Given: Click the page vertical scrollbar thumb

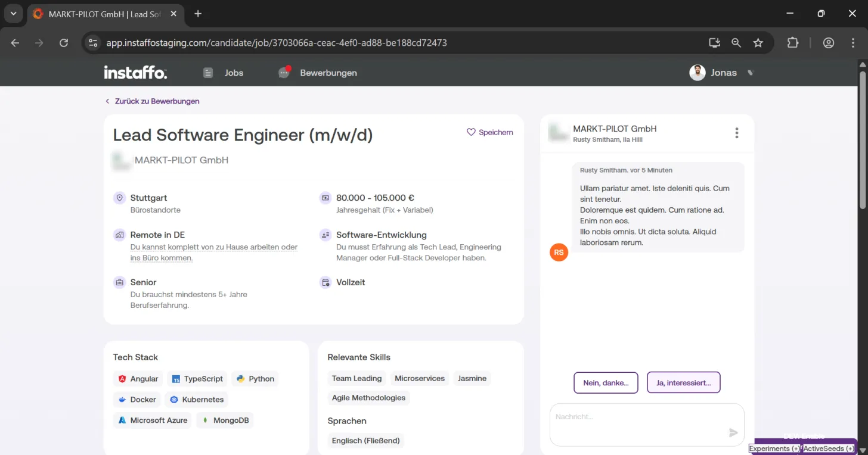Looking at the screenshot, I should coord(862,140).
